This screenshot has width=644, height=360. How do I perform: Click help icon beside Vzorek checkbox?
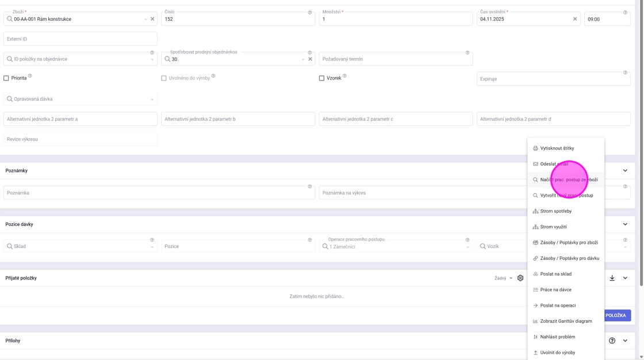[x=344, y=76]
